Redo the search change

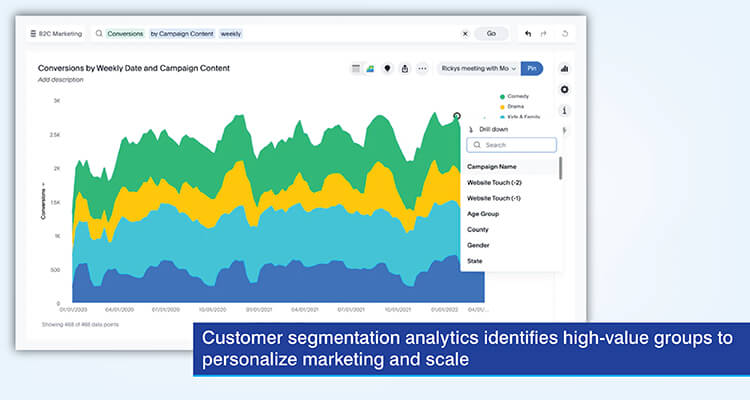543,33
